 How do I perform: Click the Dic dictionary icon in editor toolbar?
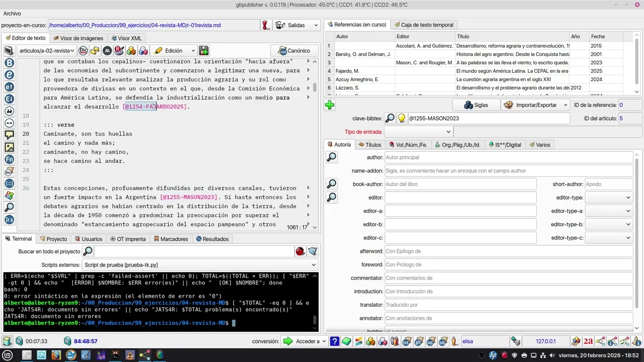[x=83, y=51]
